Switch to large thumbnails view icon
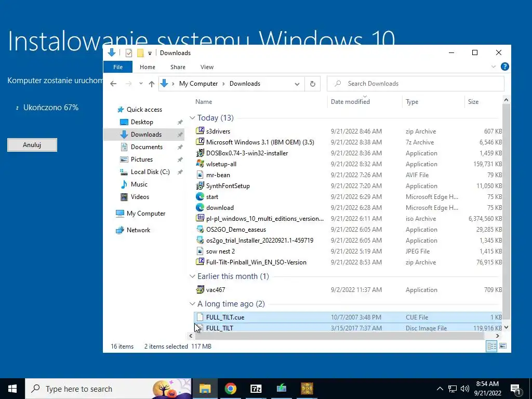 503,346
